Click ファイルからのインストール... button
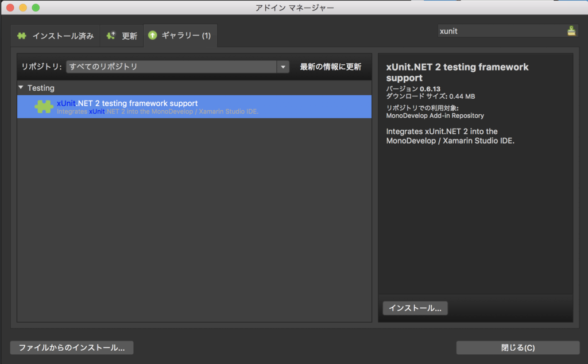The image size is (588, 364). click(72, 347)
